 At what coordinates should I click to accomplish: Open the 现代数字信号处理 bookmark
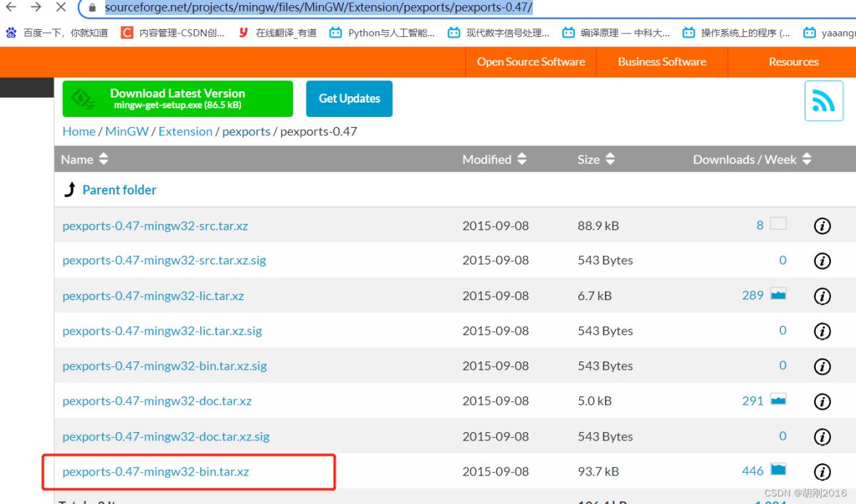point(499,33)
